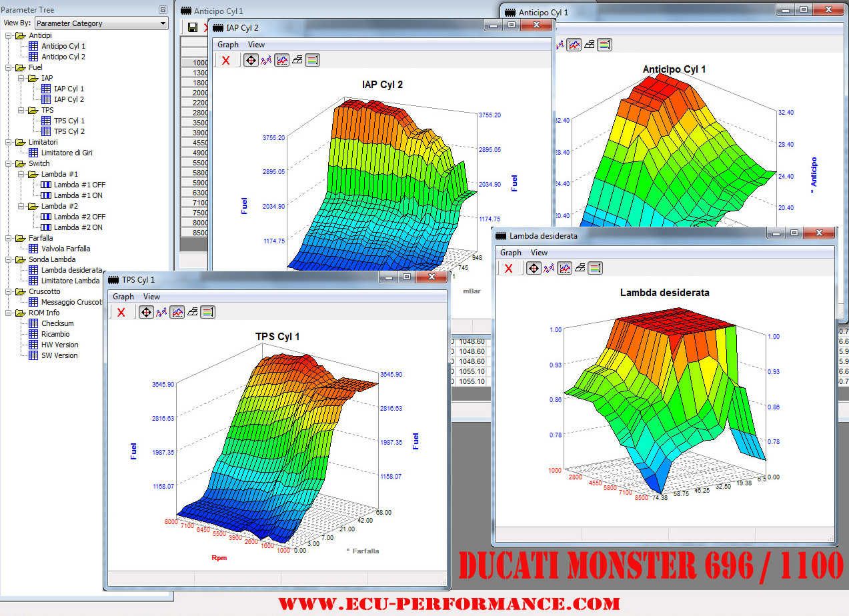Collapse the Sonda Lambda folder node
849x616 pixels.
[8, 259]
